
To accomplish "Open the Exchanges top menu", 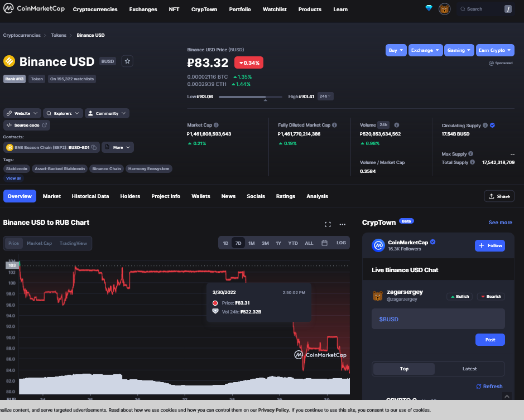I will (143, 9).
